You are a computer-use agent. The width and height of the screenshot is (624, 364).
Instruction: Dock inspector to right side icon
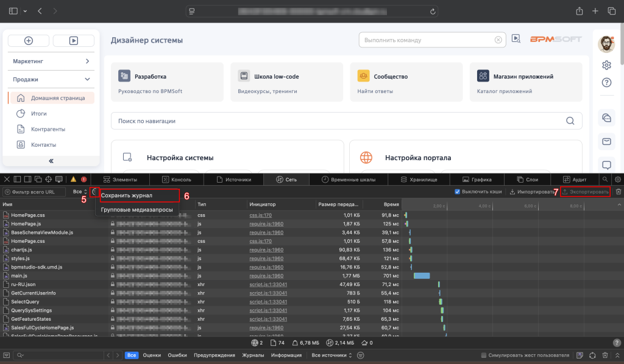(28, 180)
